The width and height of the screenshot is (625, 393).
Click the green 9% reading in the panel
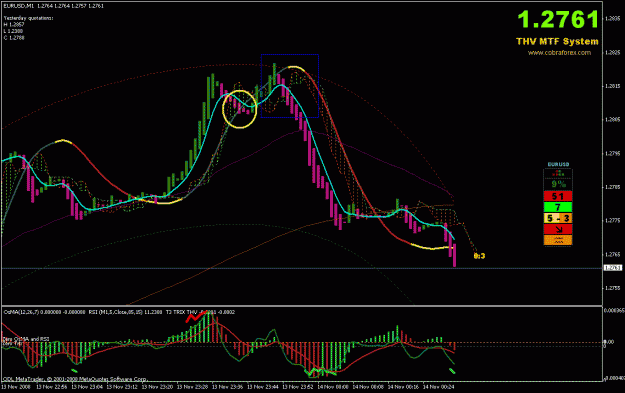(558, 184)
